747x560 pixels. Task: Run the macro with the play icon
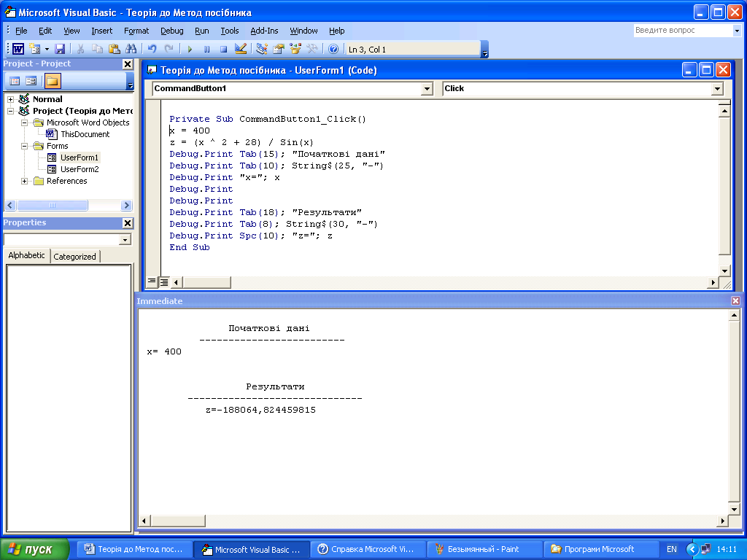point(190,49)
